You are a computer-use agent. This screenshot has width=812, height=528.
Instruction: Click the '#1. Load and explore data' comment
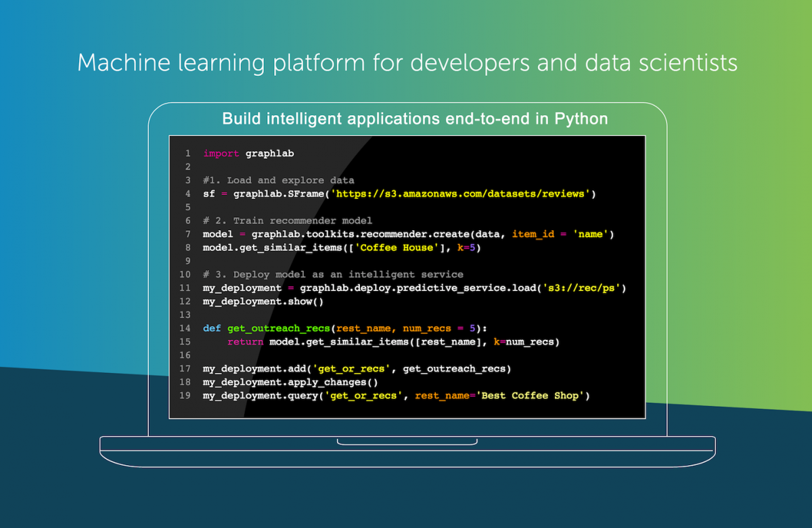click(278, 181)
